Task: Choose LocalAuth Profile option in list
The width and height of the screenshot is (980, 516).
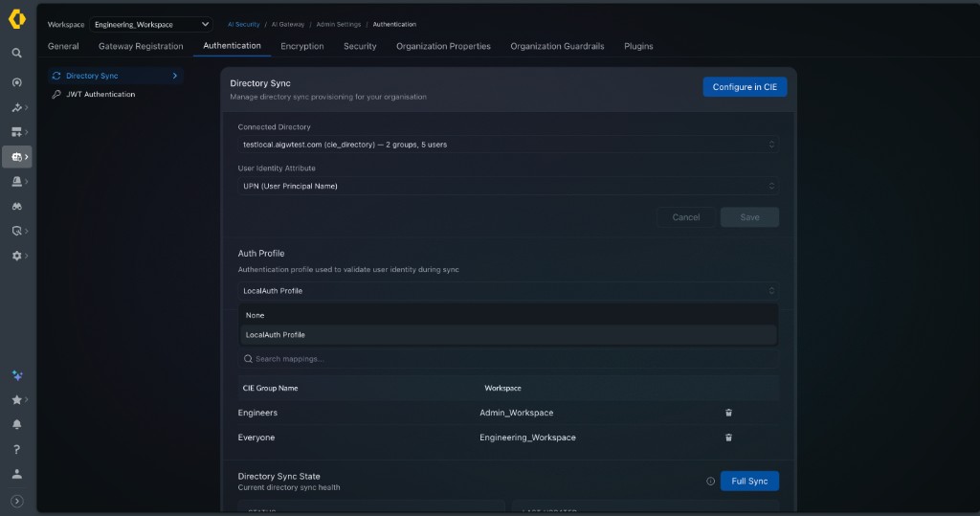Action: [508, 335]
